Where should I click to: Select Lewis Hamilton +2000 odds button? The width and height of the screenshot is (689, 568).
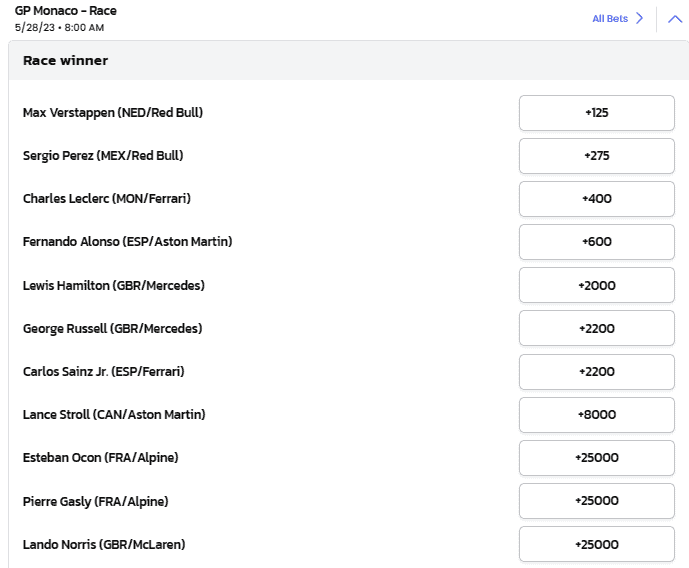point(596,285)
